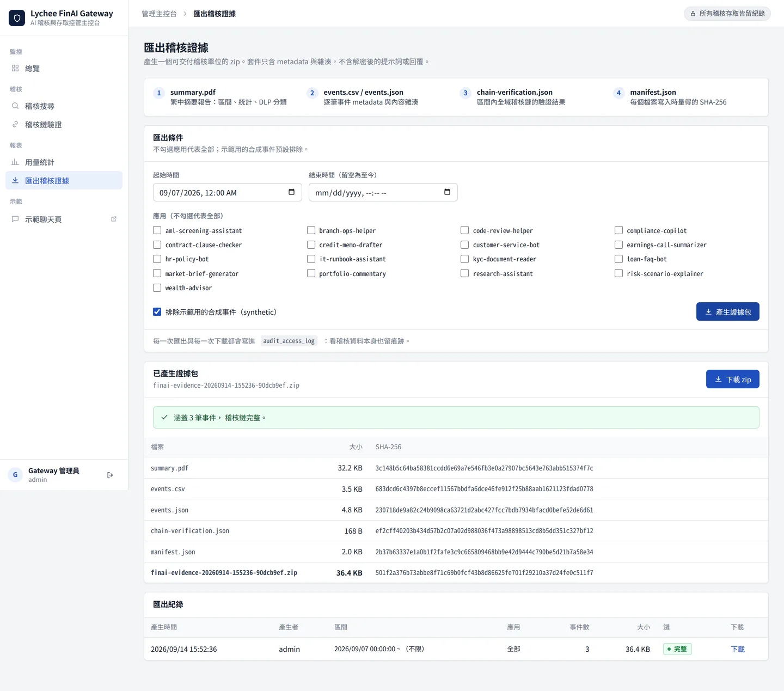The height and width of the screenshot is (691, 784).
Task: Check the earnings-call-summarizer checkbox
Action: pos(618,244)
